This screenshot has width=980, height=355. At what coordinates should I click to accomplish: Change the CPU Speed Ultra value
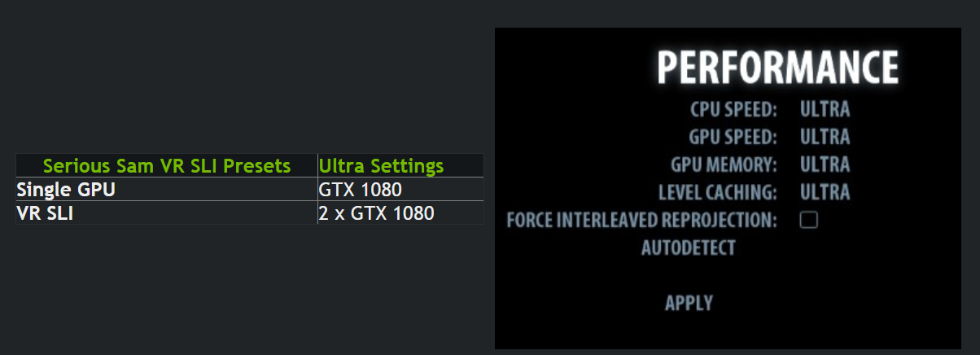tap(825, 109)
